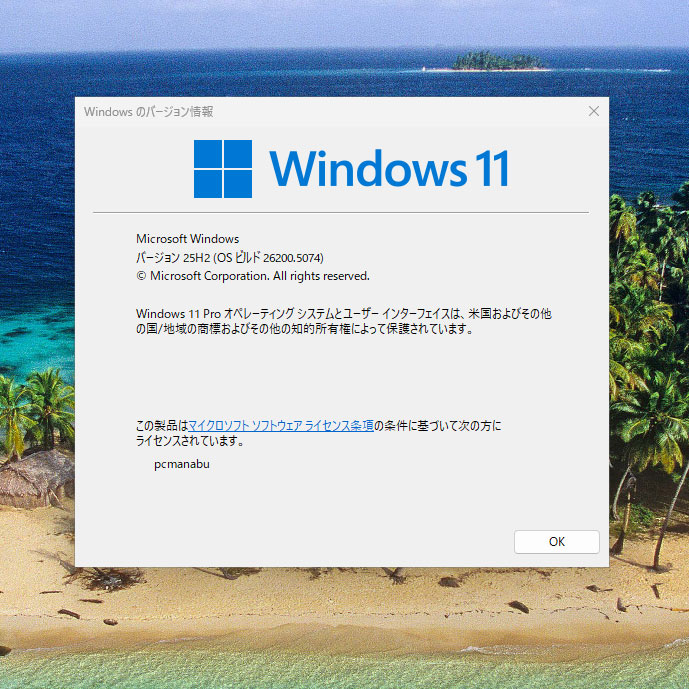Click the dialog title 'Windows のバージョン情報'

(149, 112)
